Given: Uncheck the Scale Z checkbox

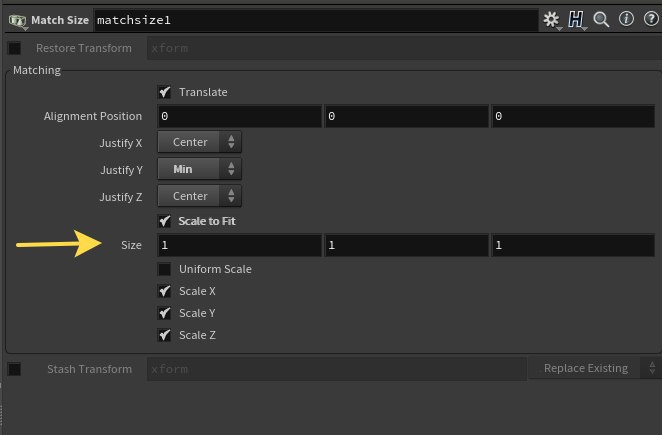Looking at the screenshot, I should point(164,335).
